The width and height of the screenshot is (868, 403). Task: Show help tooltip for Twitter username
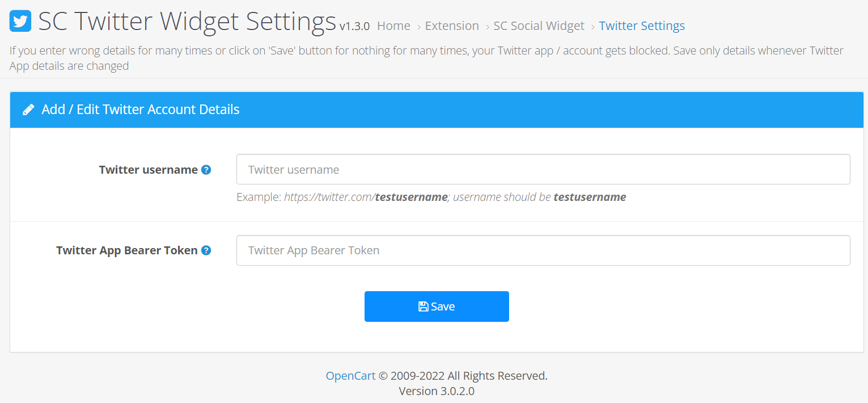click(206, 170)
